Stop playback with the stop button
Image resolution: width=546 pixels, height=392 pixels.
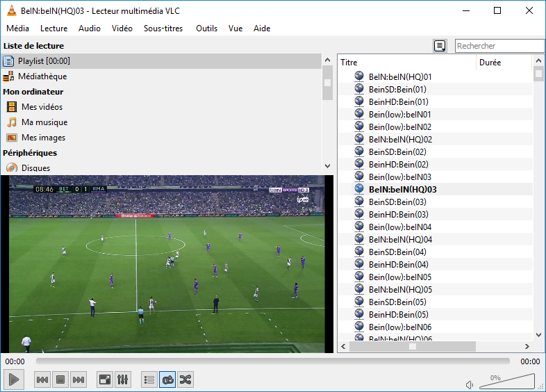click(60, 379)
